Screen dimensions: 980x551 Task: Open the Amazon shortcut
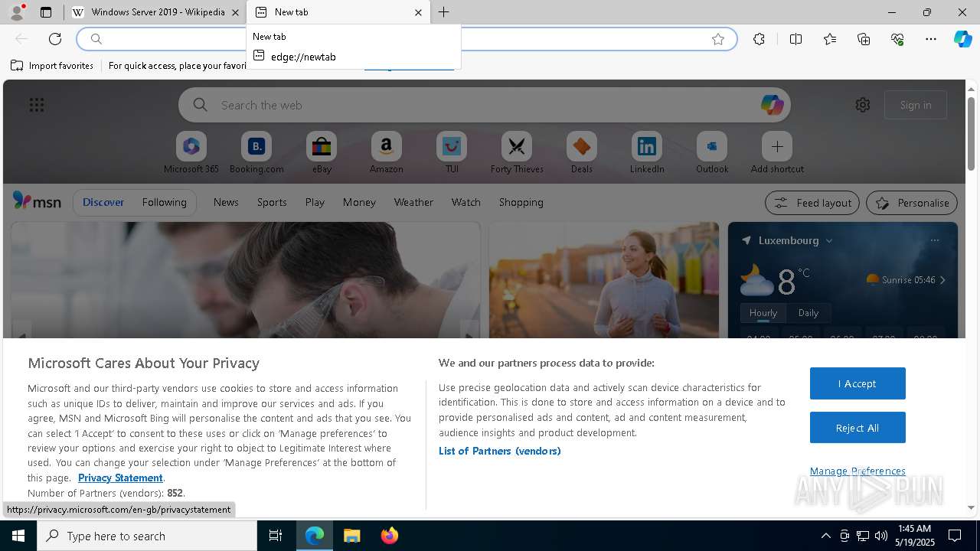tap(386, 153)
